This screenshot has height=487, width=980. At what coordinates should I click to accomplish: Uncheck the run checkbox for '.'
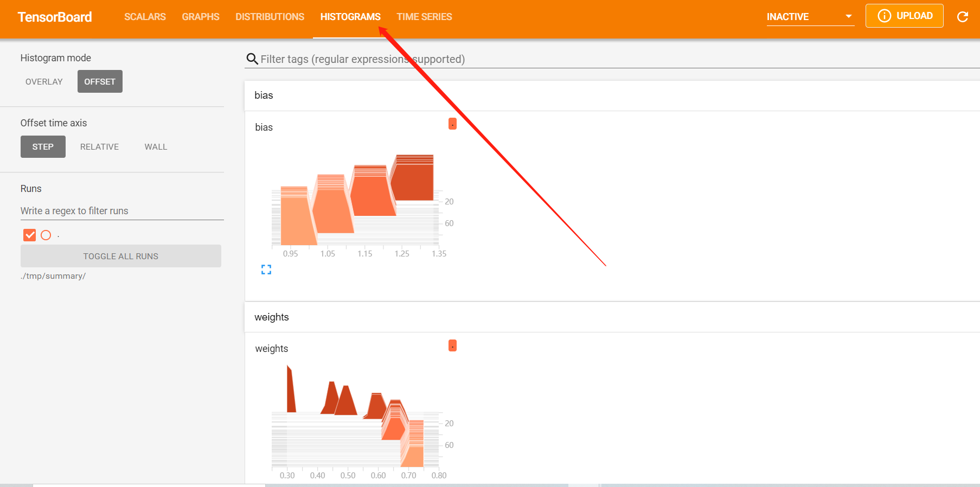pos(29,235)
